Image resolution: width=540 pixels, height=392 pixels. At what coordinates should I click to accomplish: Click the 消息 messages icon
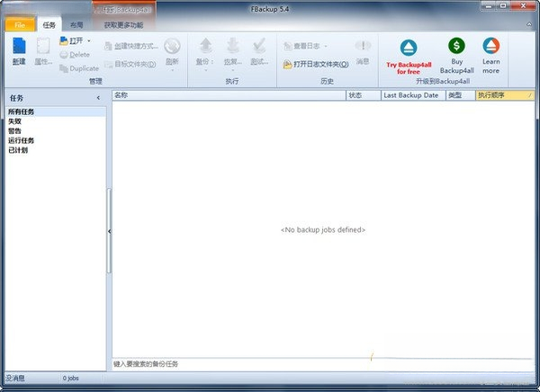click(363, 46)
